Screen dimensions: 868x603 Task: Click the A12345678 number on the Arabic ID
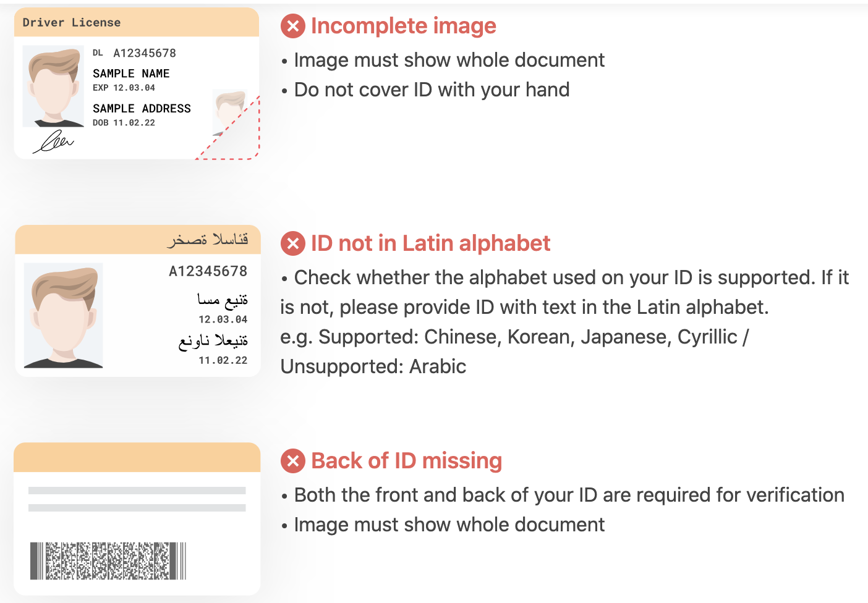pyautogui.click(x=208, y=271)
